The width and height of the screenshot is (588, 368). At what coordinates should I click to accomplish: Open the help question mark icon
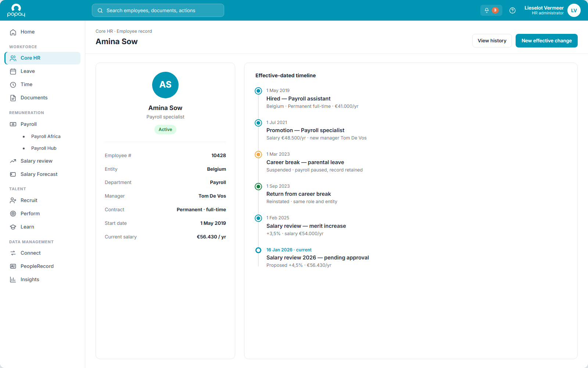pos(512,10)
